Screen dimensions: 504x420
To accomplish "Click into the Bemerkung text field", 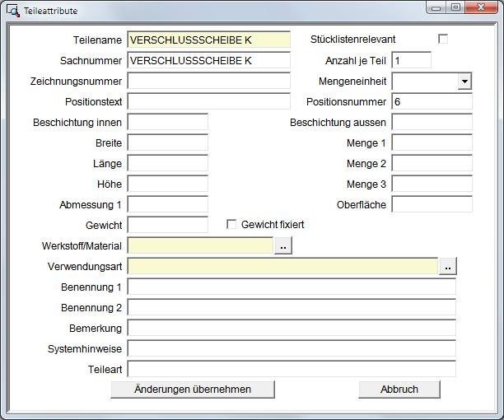I will click(x=292, y=328).
